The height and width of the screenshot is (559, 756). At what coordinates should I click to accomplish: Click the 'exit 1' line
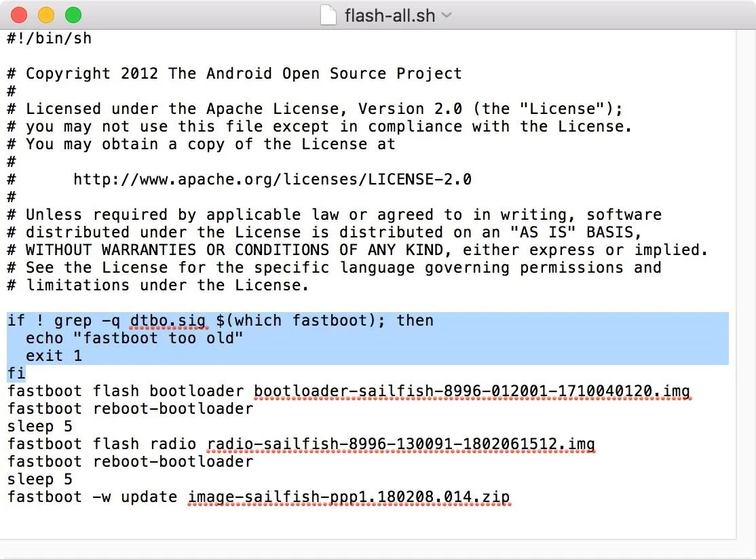[54, 355]
